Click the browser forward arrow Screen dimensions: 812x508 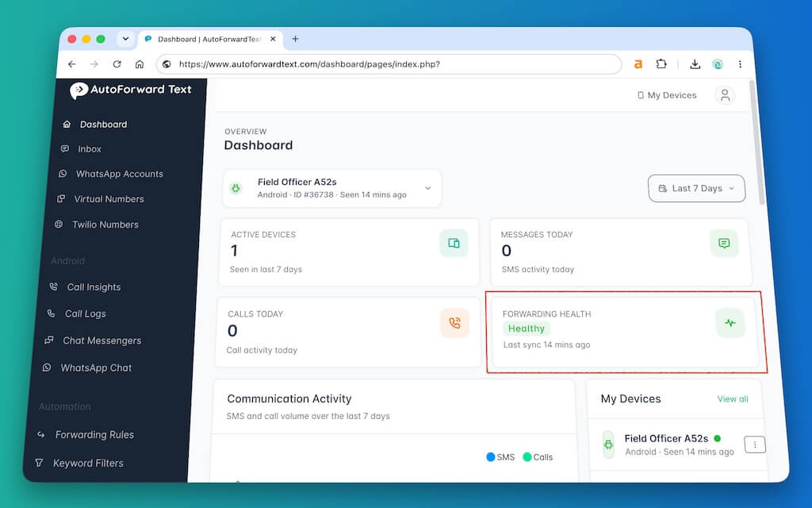pos(94,64)
